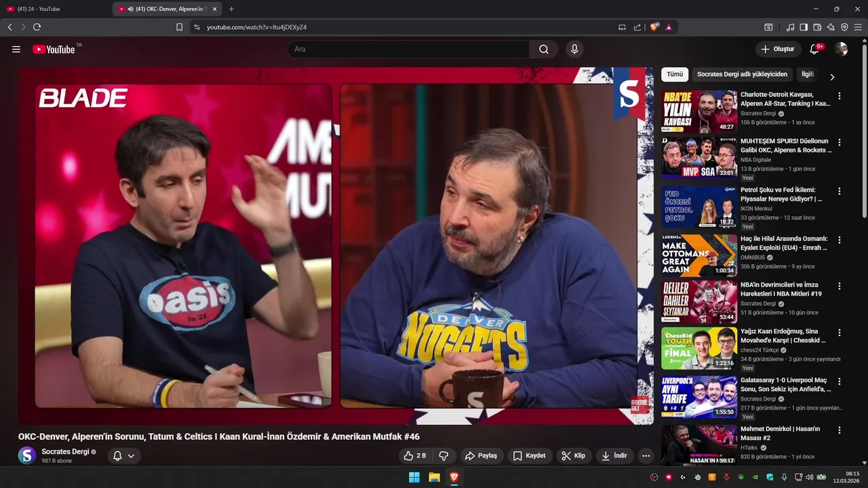This screenshot has height=488, width=868.
Task: Open the Socrates Dergi channel link
Action: pos(65,451)
